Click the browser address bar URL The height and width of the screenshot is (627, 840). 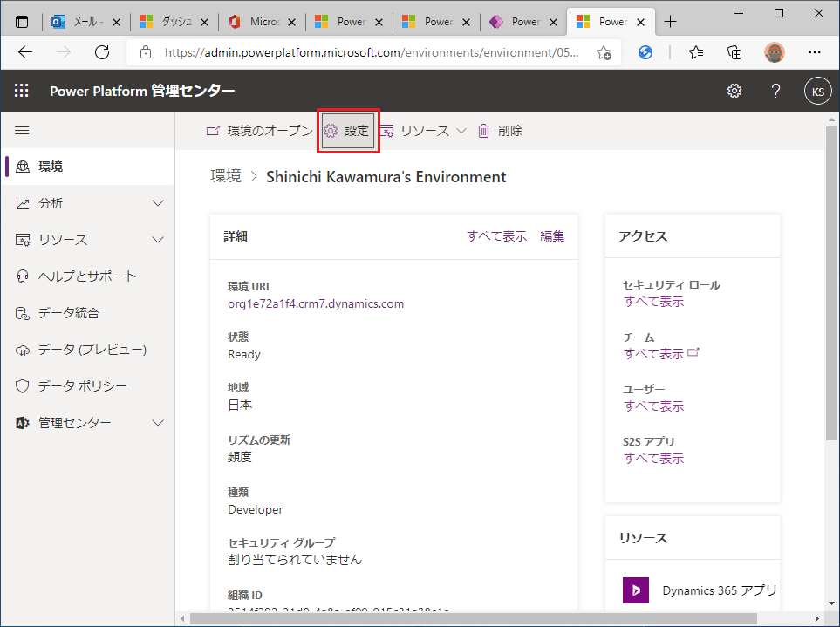tap(372, 52)
